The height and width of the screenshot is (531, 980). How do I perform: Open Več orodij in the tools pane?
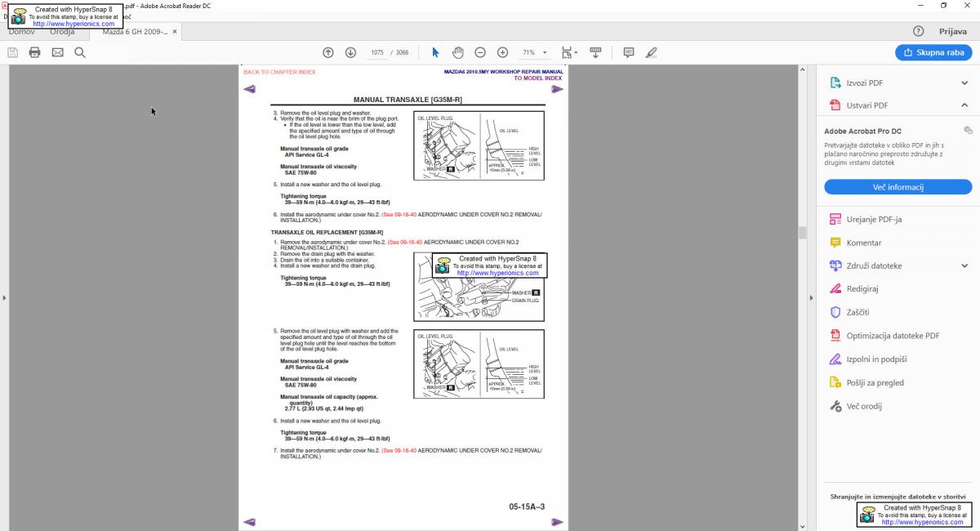point(856,406)
